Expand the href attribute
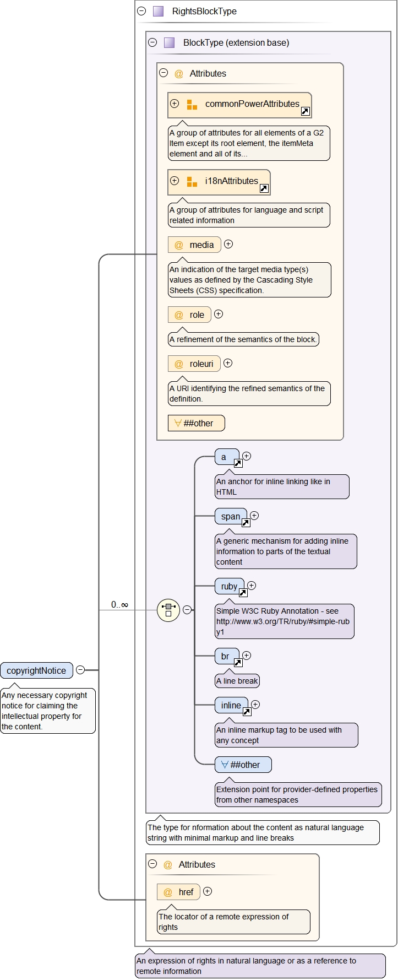The width and height of the screenshot is (398, 980). tap(208, 891)
